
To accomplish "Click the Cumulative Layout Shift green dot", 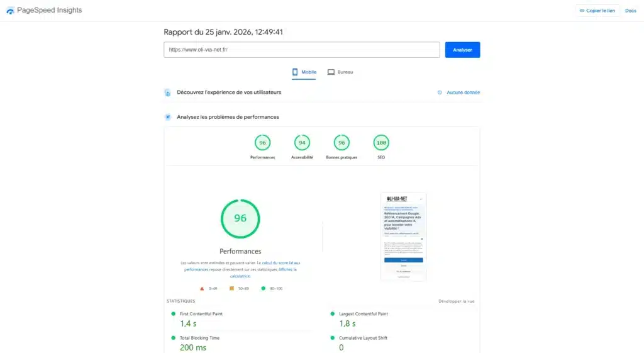I will coord(332,338).
